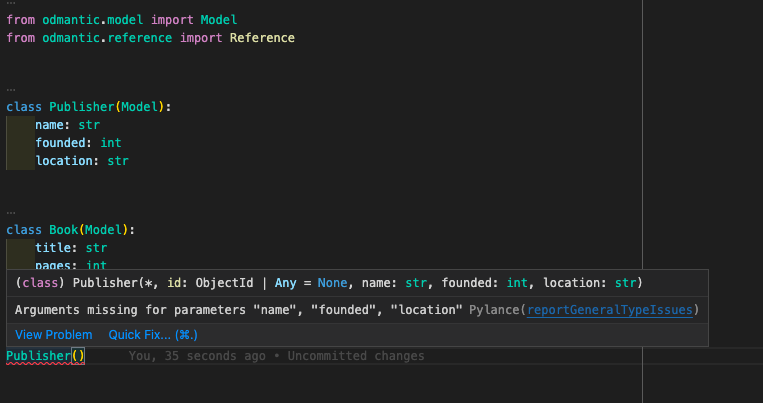Image resolution: width=763 pixels, height=403 pixels.
Task: Click 'from odmantic.model import Model' line
Action: click(x=122, y=20)
